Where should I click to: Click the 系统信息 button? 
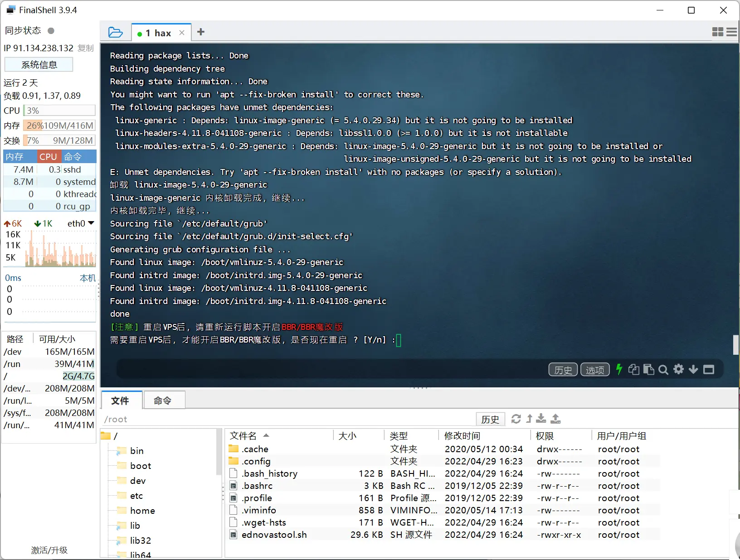[39, 65]
